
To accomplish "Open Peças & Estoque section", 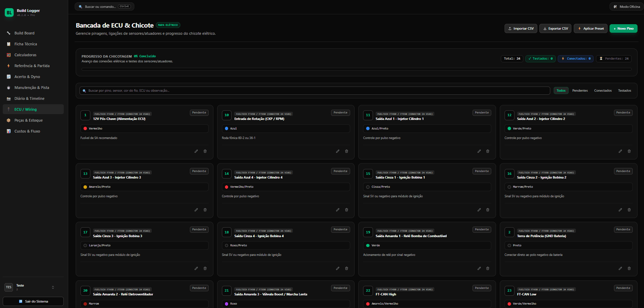I will coord(33,120).
